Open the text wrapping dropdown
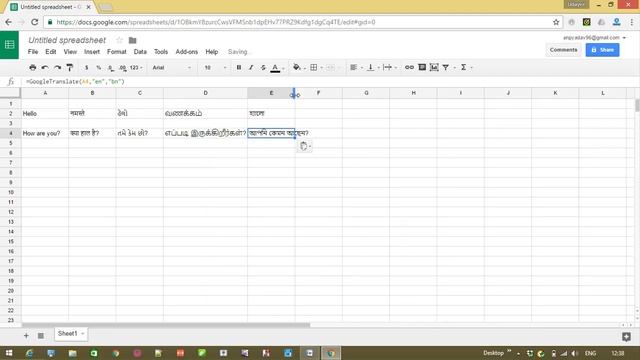Image resolution: width=640 pixels, height=360 pixels. (389, 67)
